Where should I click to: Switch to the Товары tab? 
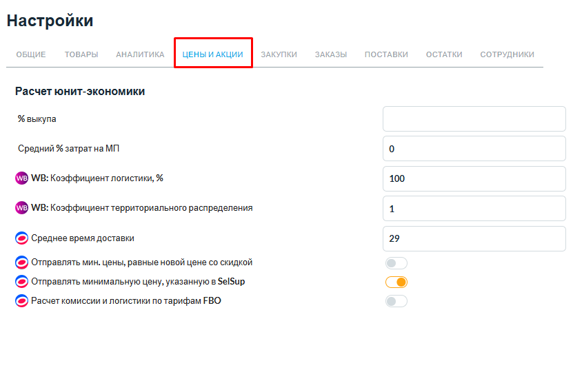[x=81, y=54]
